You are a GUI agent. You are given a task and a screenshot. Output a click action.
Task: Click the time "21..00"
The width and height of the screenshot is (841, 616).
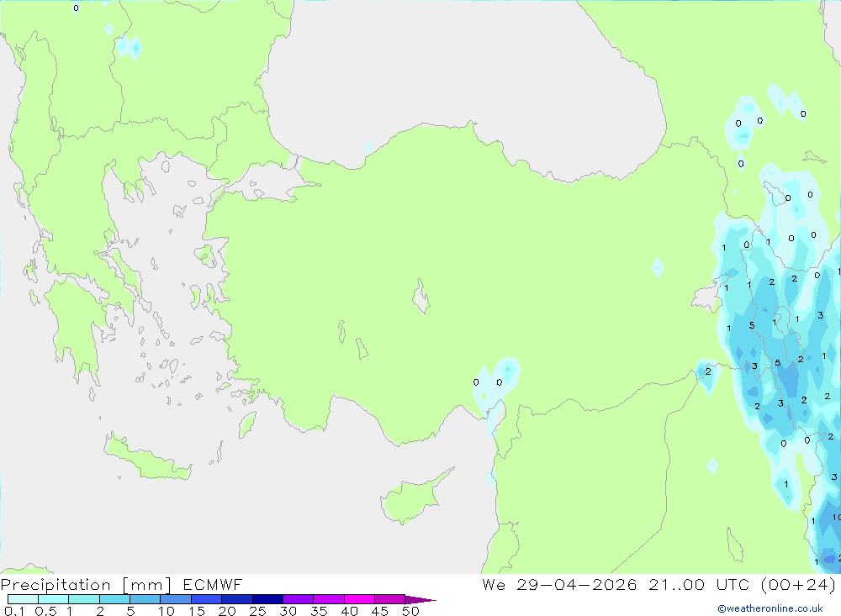click(x=676, y=584)
